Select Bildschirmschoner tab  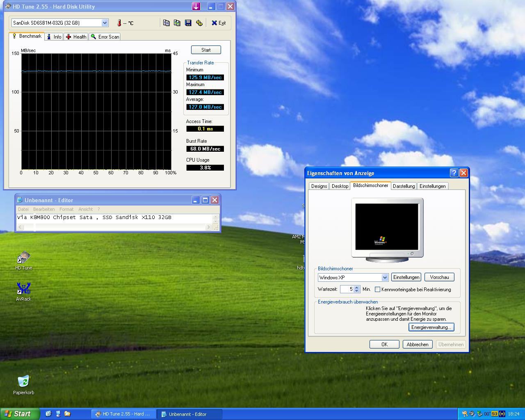(x=370, y=185)
